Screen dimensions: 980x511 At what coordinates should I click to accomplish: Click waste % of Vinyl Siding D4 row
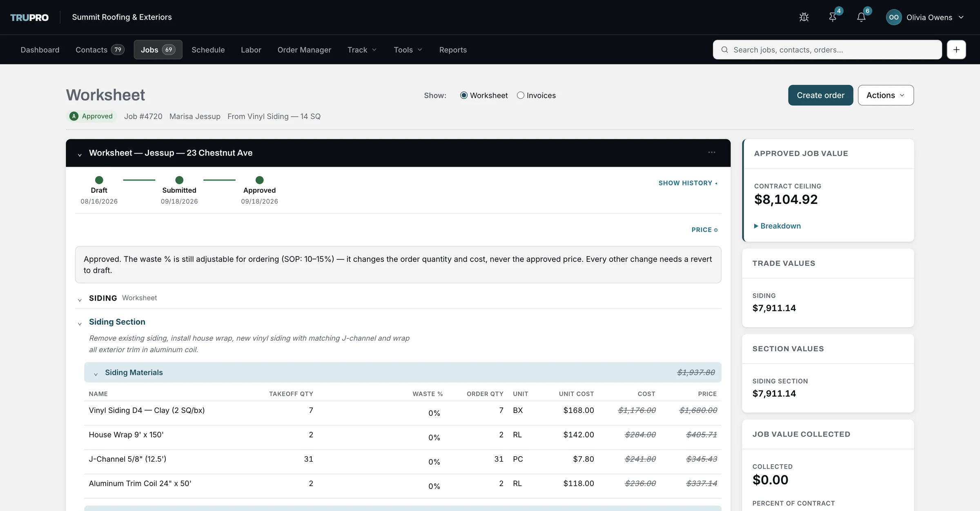(434, 413)
